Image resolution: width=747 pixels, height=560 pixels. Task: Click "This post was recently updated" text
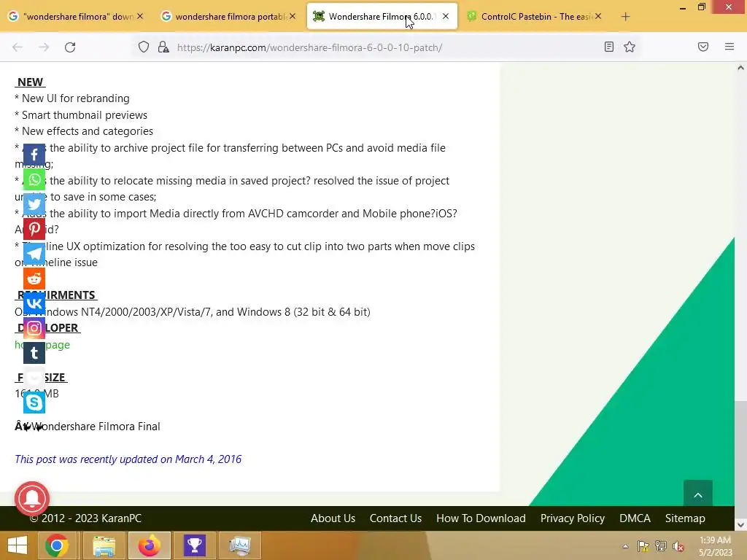[x=128, y=459]
